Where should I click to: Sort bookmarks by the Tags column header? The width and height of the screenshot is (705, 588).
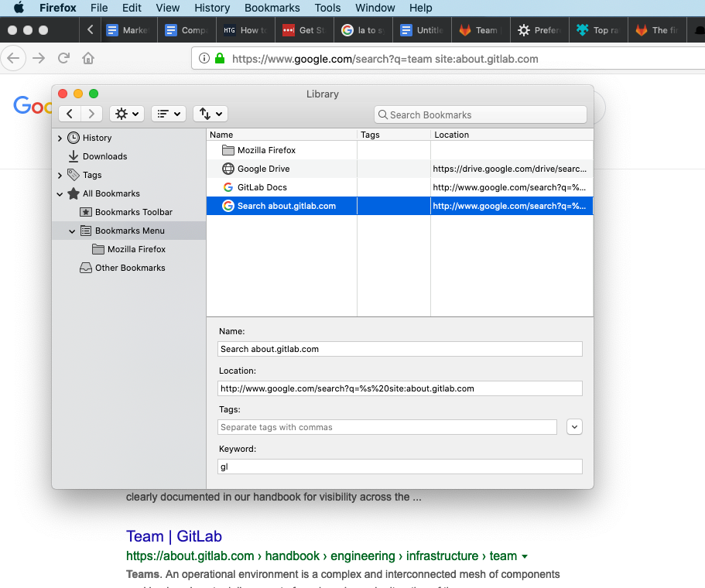(x=394, y=135)
